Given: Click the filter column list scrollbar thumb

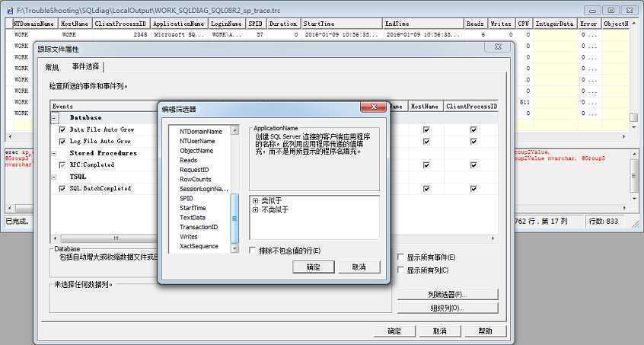Looking at the screenshot, I should (235, 218).
